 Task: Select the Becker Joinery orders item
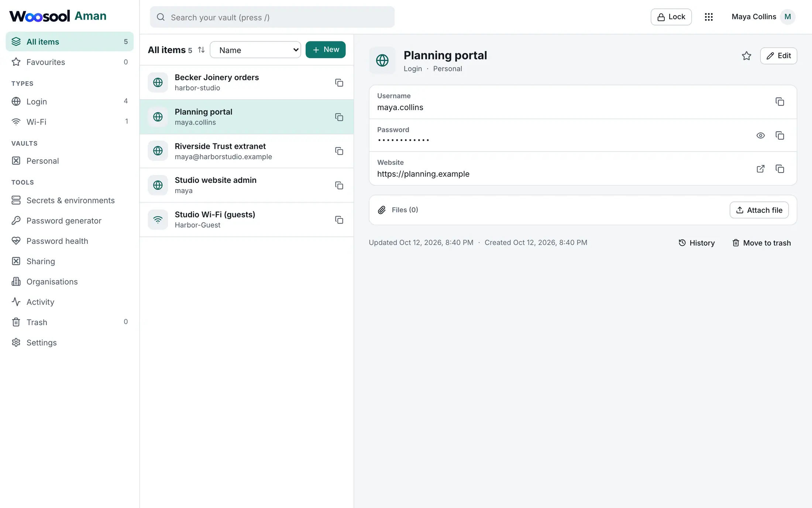point(247,82)
